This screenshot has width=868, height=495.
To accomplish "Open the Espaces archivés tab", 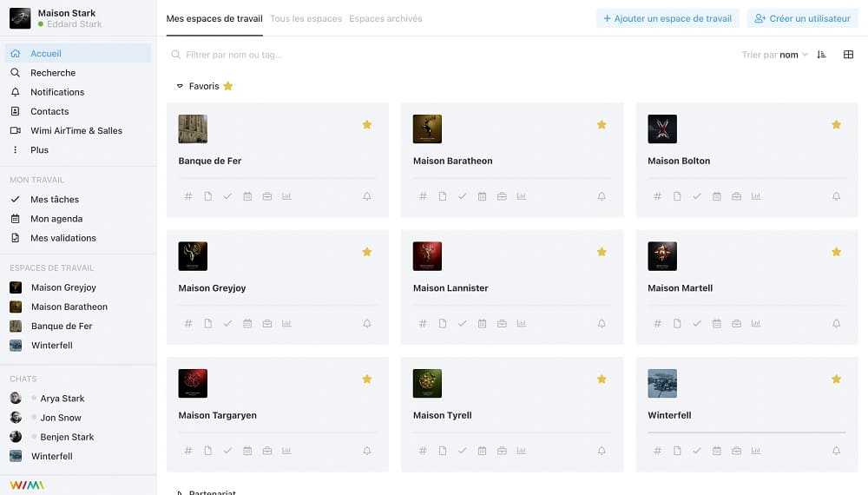I will pyautogui.click(x=385, y=18).
